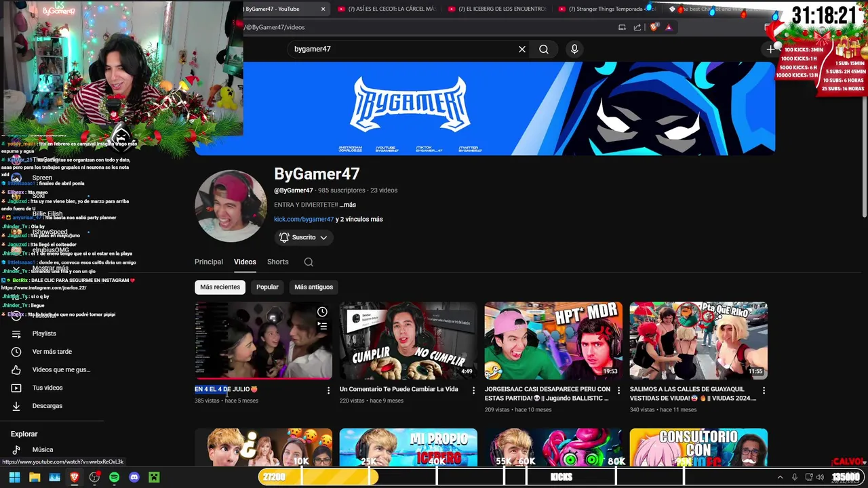Click the Explorar sidebar heading

(24, 434)
